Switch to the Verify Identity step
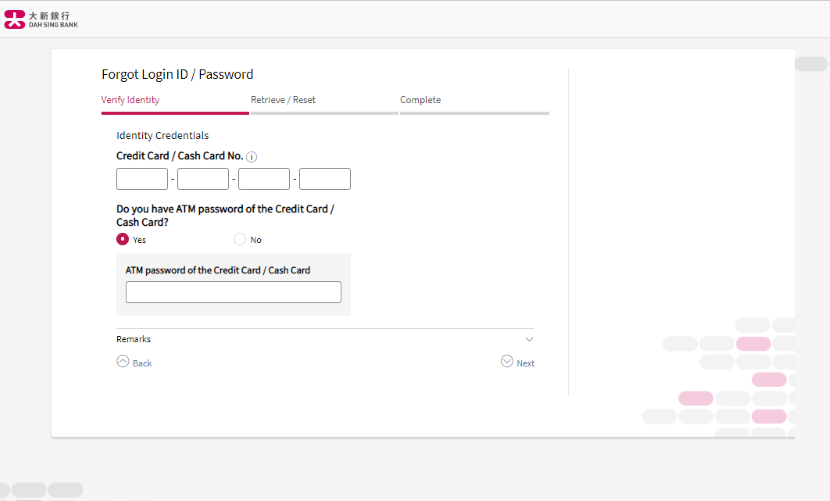 [x=130, y=100]
